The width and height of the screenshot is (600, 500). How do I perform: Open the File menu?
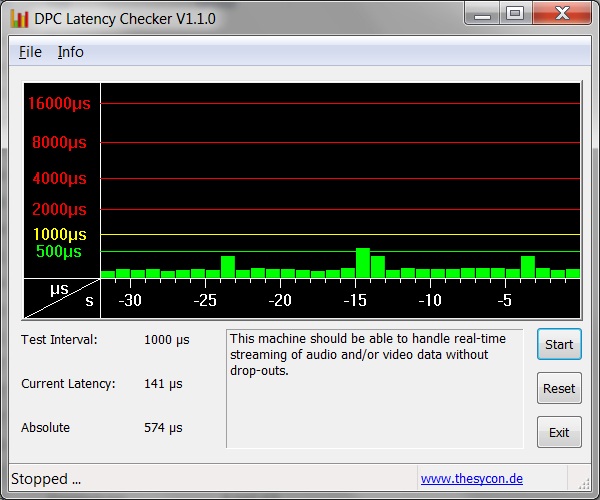pos(30,52)
